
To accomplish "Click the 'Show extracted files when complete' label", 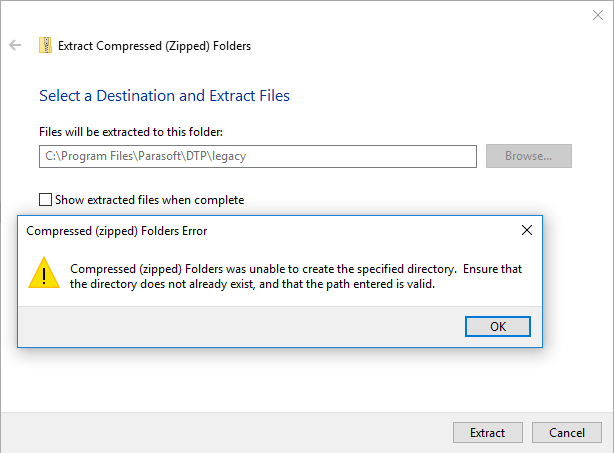I will tap(150, 200).
